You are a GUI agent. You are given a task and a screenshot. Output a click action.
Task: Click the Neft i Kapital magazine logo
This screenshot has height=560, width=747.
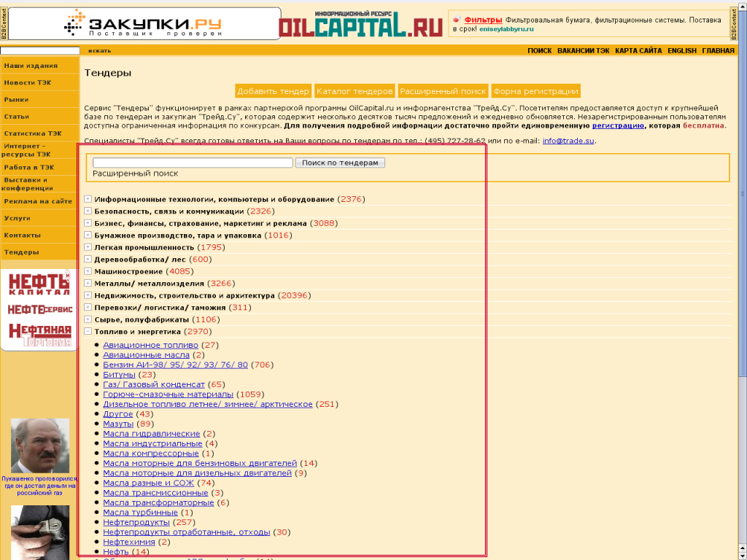(x=39, y=284)
